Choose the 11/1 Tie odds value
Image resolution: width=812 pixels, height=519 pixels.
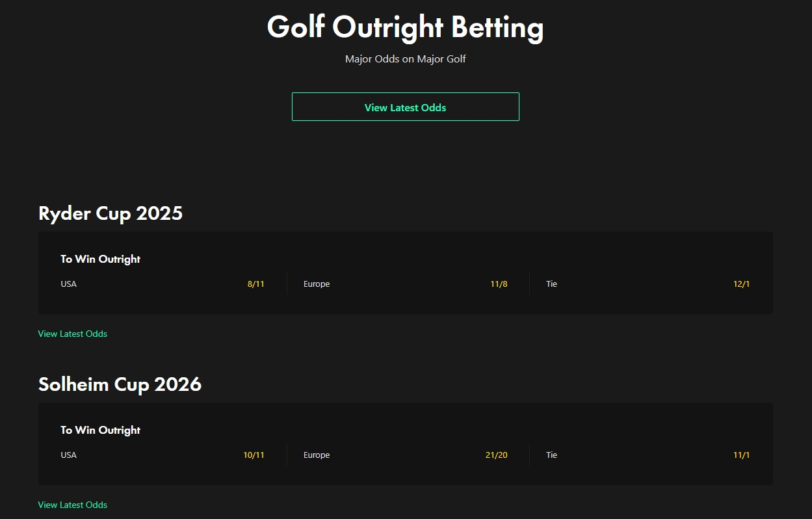741,455
